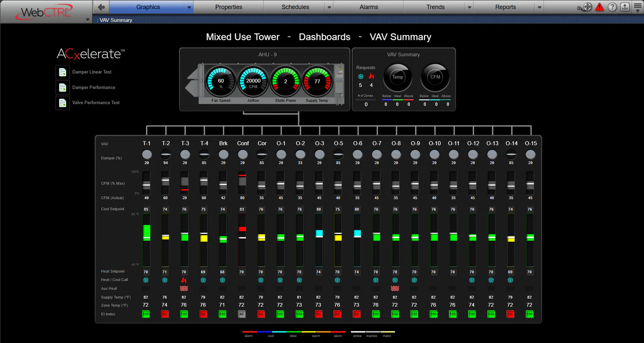Go back using the left arrow button
The width and height of the screenshot is (644, 343).
(x=101, y=7)
